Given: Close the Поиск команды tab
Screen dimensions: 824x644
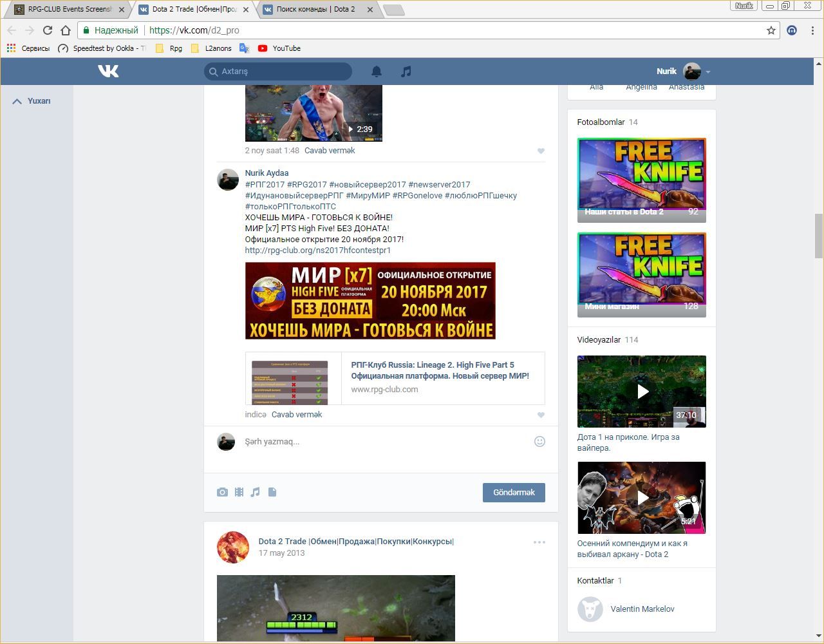Looking at the screenshot, I should (x=370, y=10).
